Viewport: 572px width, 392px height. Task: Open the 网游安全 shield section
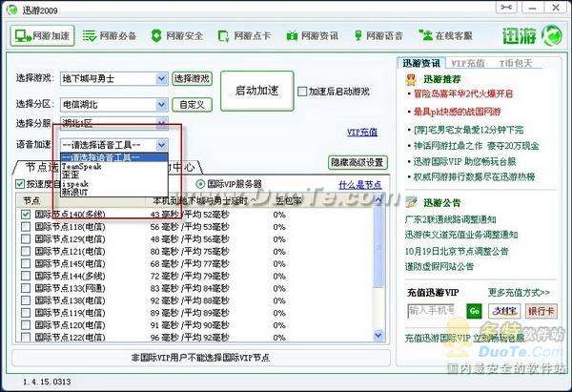point(177,36)
